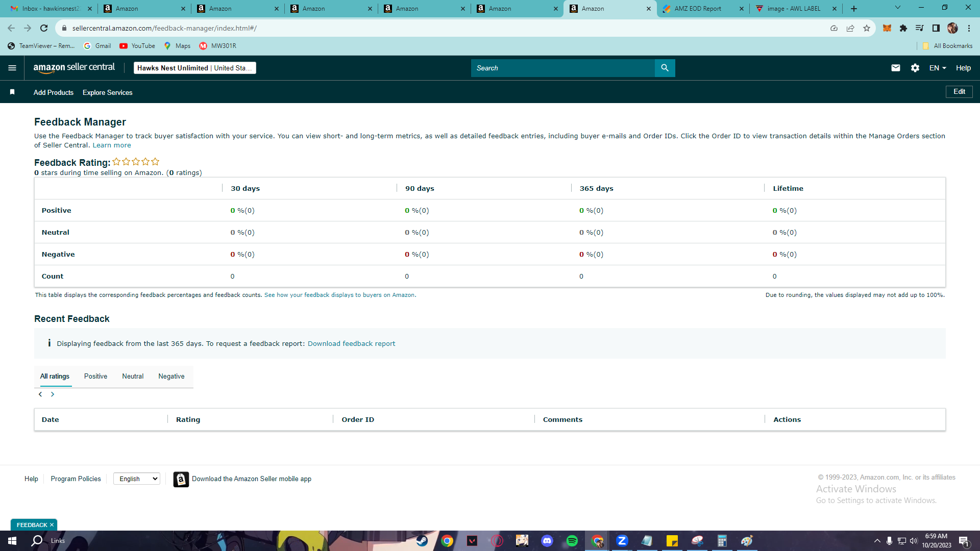
Task: Reload the page in Chrome
Action: pos(44,28)
